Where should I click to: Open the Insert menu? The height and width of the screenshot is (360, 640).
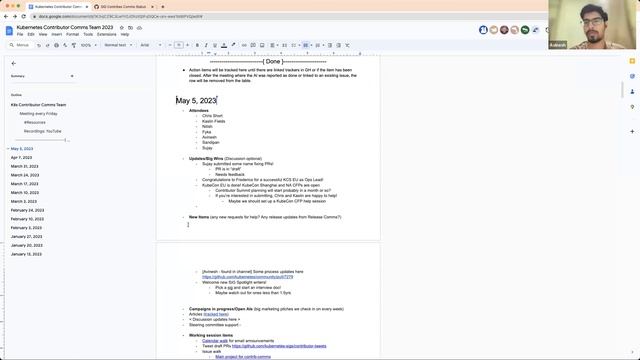pos(57,35)
